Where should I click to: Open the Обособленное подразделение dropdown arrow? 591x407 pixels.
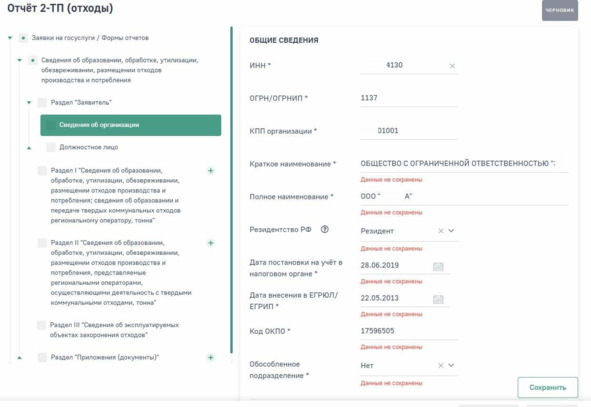pos(451,365)
